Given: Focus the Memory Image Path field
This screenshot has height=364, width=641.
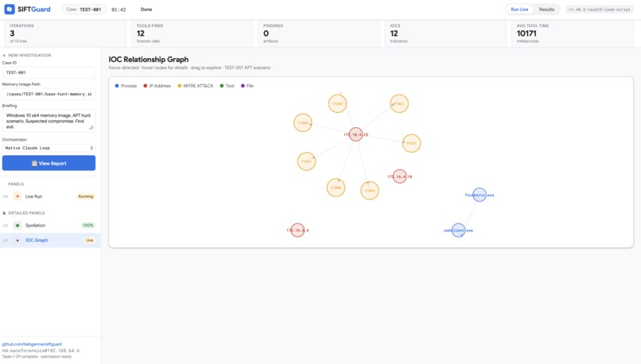Looking at the screenshot, I should tap(49, 94).
